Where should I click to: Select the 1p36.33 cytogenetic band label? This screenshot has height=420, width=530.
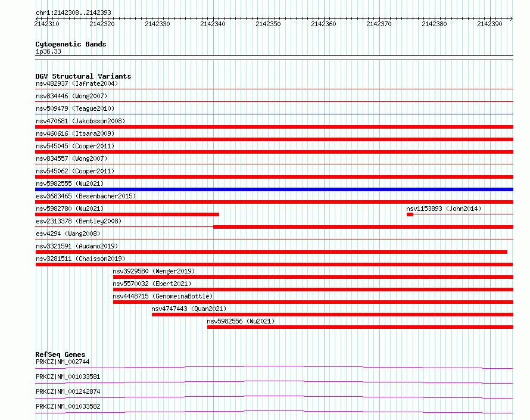[48, 51]
